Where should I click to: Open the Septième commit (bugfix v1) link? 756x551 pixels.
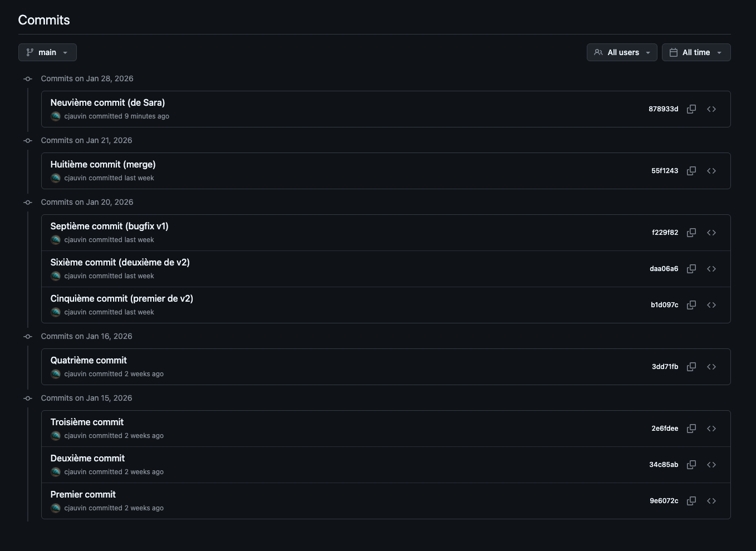pyautogui.click(x=109, y=226)
